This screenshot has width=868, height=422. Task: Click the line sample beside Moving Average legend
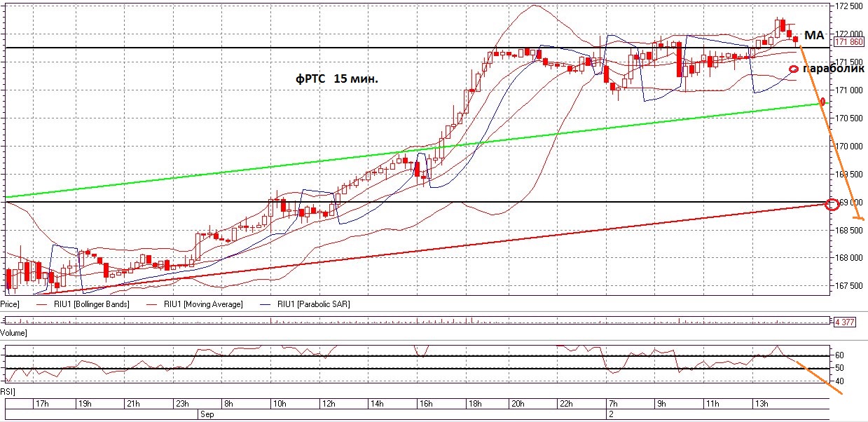click(x=151, y=305)
